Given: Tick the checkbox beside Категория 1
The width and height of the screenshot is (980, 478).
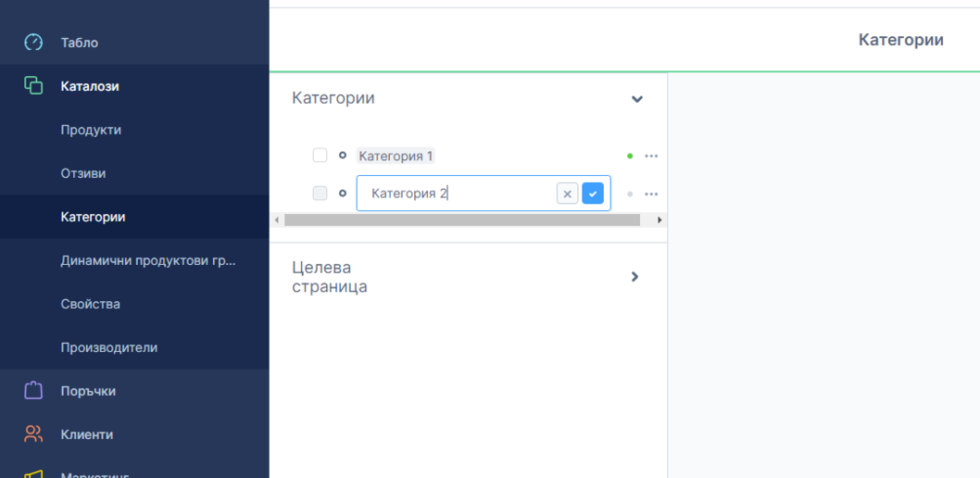Looking at the screenshot, I should tap(320, 156).
